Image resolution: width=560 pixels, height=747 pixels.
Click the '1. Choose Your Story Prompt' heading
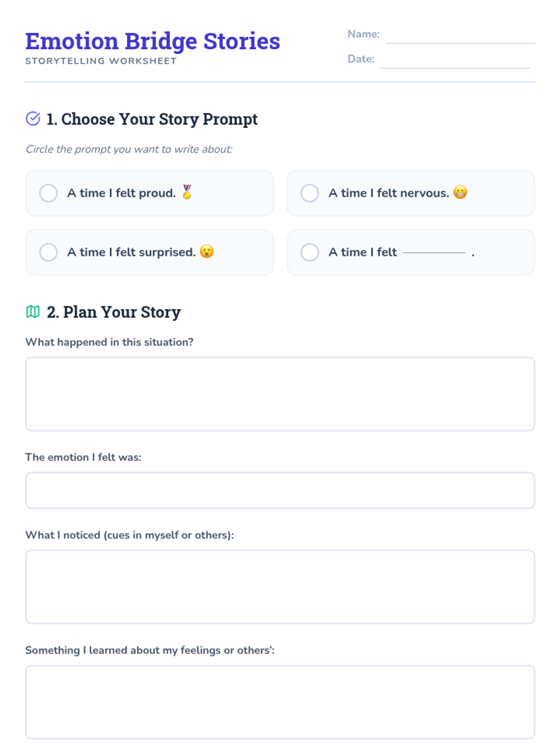[152, 119]
